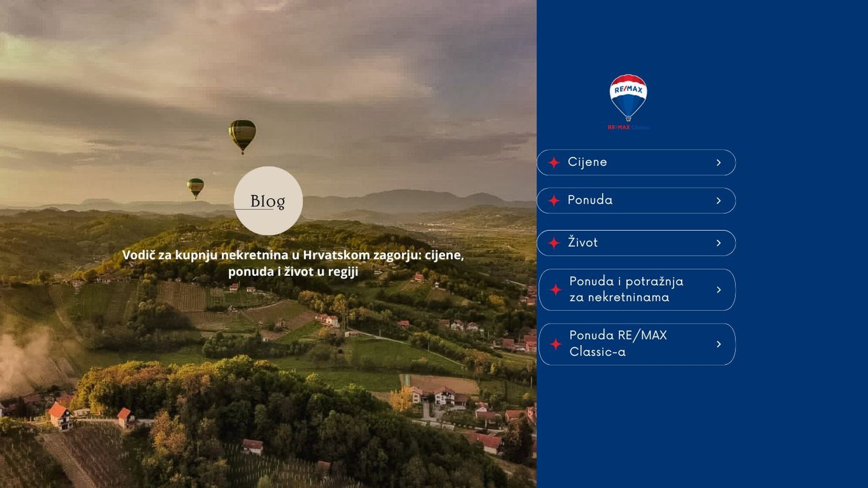Click the red star beside Život

pyautogui.click(x=554, y=243)
